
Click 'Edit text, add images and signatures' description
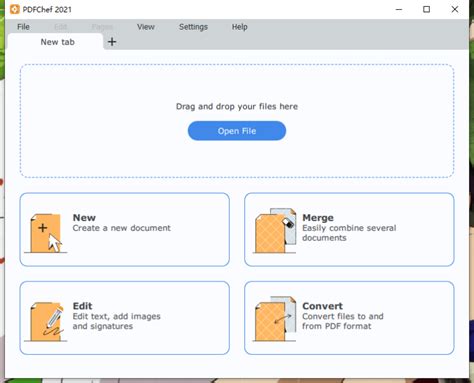[116, 321]
